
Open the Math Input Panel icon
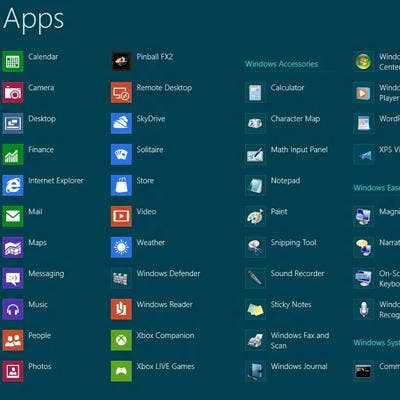point(255,154)
